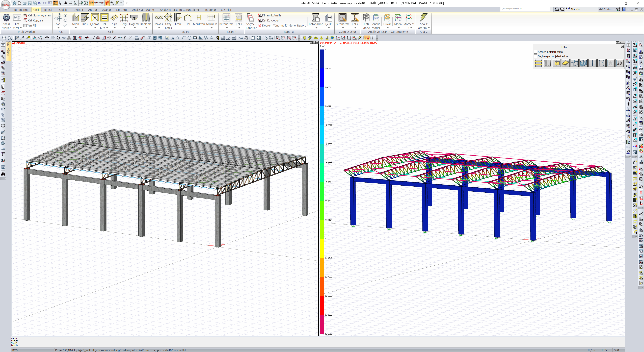644x352 pixels.
Task: Switch to the Betonarme ribbon tab
Action: [21, 10]
